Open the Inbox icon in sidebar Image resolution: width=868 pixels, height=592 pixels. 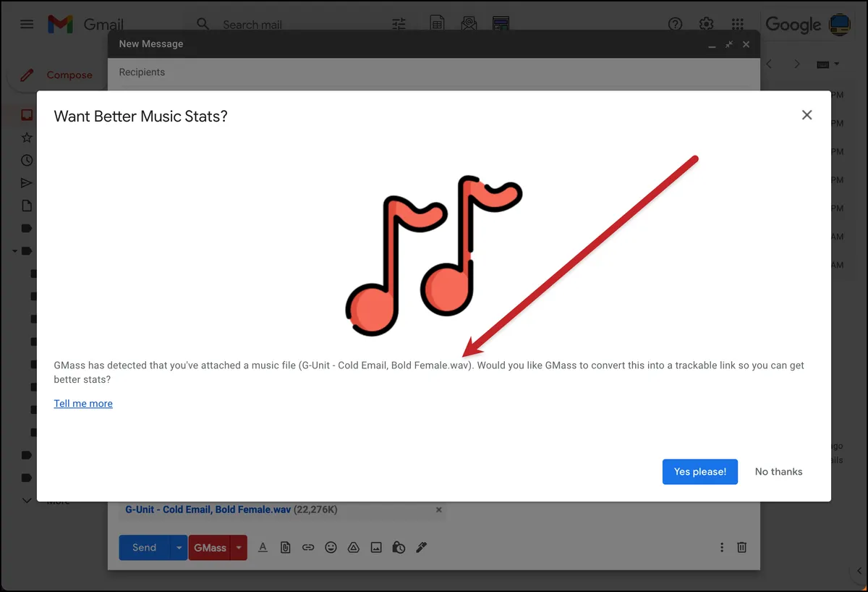(27, 115)
